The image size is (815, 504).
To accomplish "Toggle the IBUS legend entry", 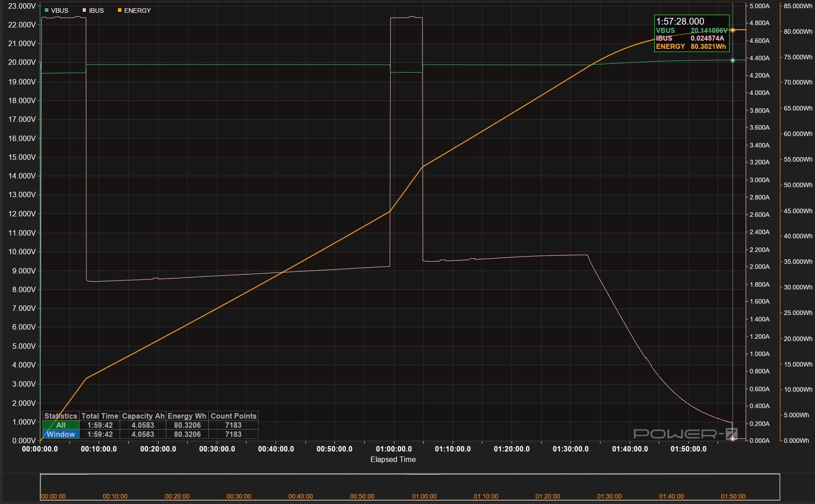I will tap(93, 10).
